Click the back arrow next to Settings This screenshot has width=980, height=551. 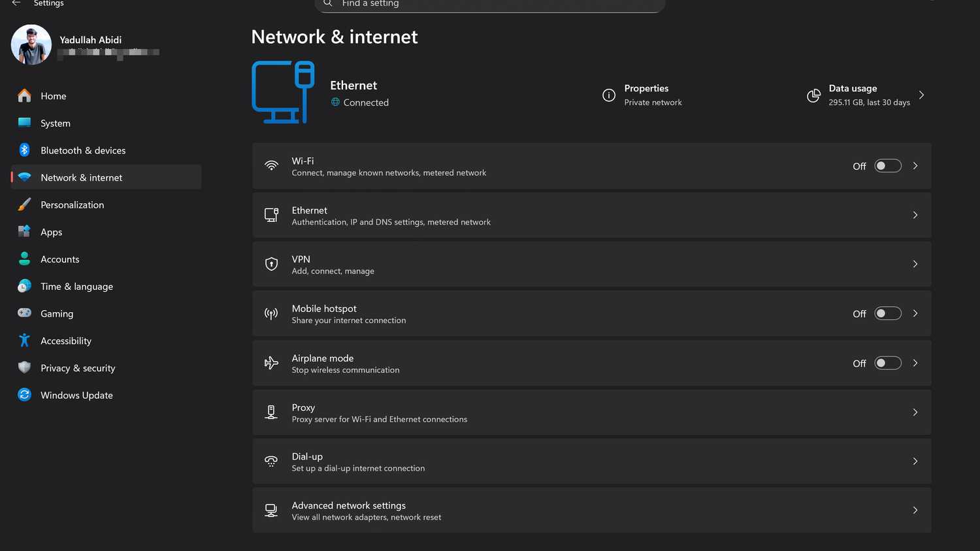coord(16,3)
